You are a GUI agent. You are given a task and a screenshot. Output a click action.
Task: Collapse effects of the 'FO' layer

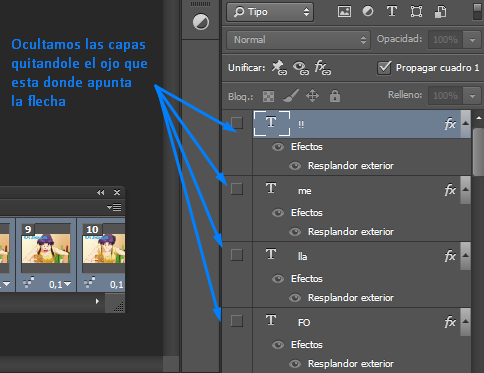pos(465,322)
